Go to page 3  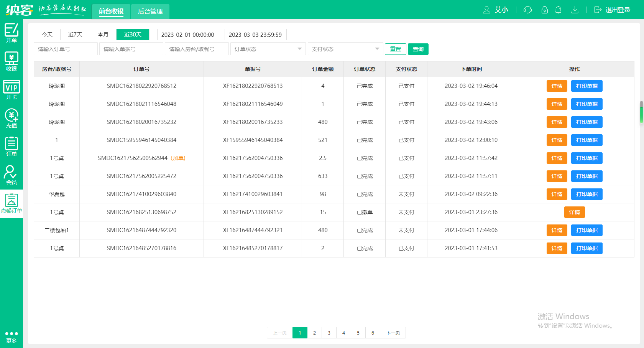(329, 333)
